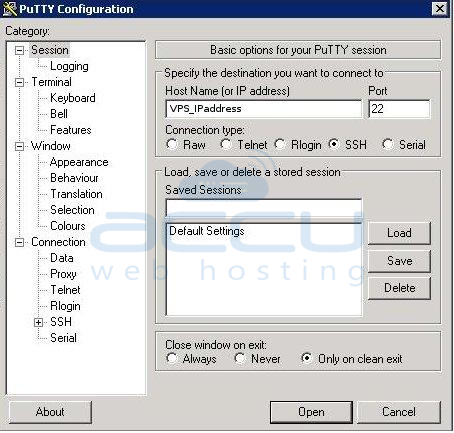Open the Translation category
454x433 pixels.
click(x=76, y=194)
